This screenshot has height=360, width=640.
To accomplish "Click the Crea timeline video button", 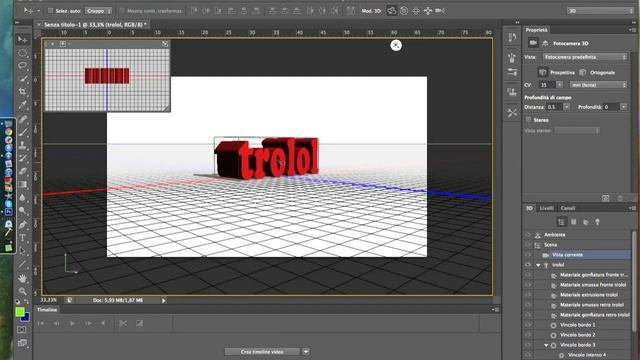I will click(x=262, y=351).
